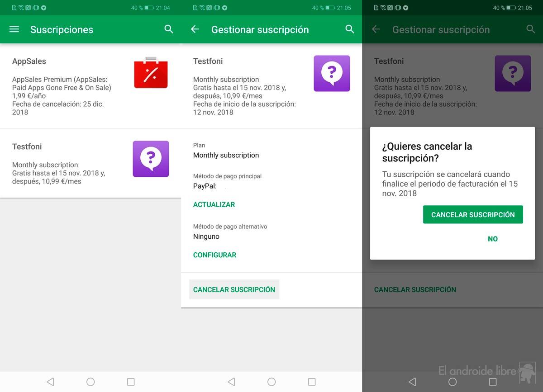Open the AppSales subscription title

tap(29, 61)
